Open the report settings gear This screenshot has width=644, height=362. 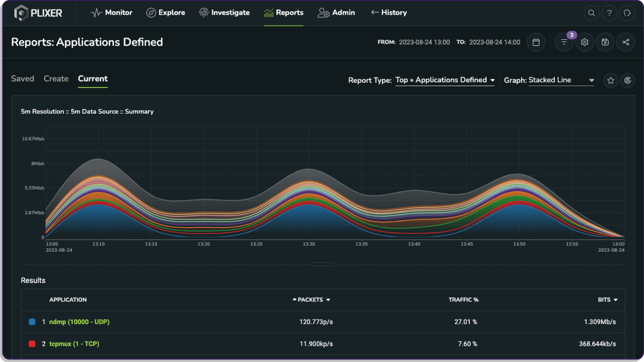[x=584, y=42]
